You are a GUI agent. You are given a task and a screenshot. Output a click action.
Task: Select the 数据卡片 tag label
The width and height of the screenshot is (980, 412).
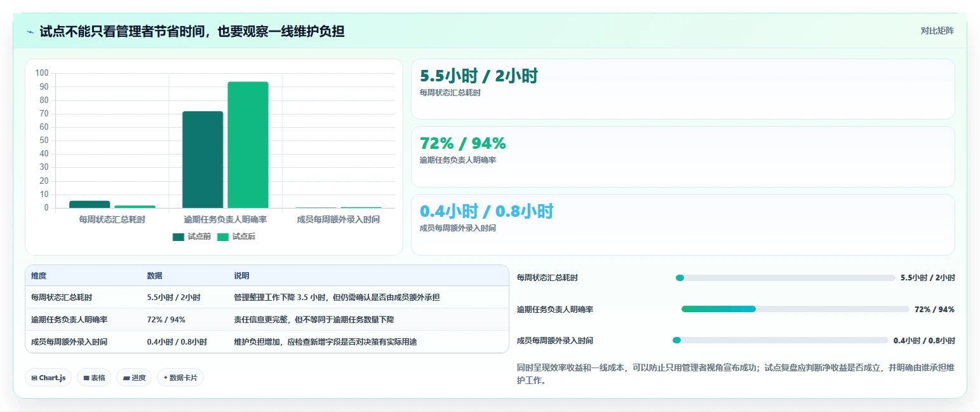[184, 378]
